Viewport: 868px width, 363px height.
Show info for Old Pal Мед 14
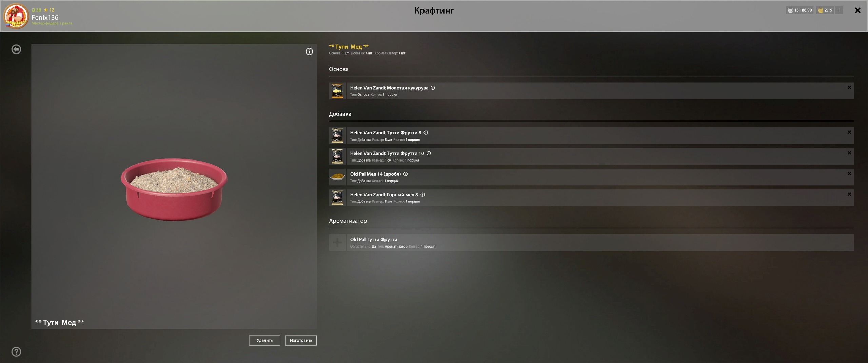pyautogui.click(x=406, y=174)
